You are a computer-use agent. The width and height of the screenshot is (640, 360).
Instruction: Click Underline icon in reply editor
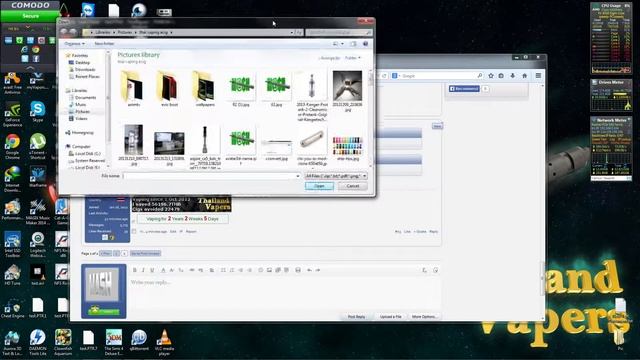point(152,270)
